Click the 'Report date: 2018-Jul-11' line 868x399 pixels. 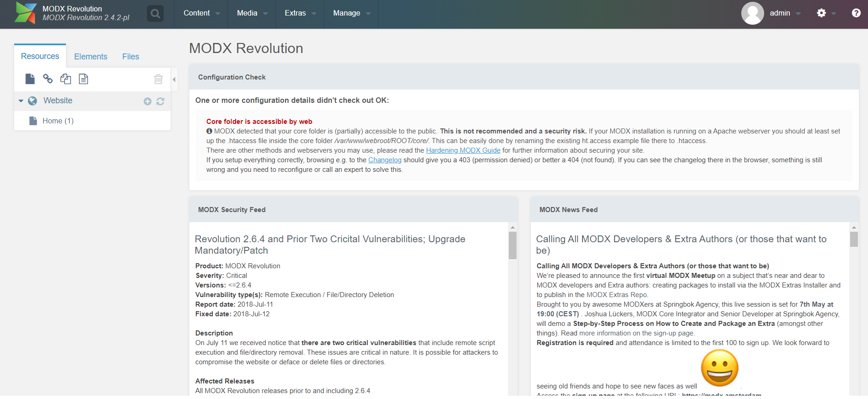point(234,304)
